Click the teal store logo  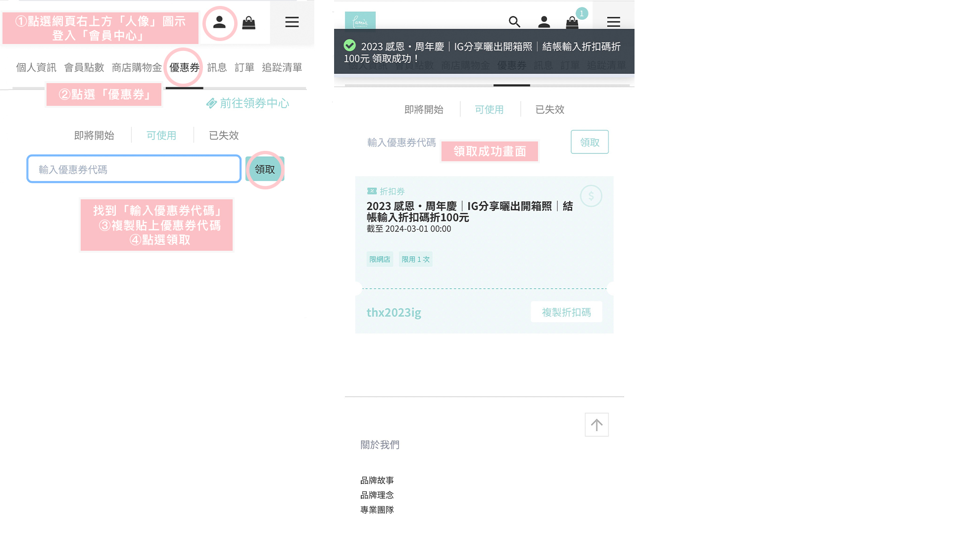(x=360, y=21)
